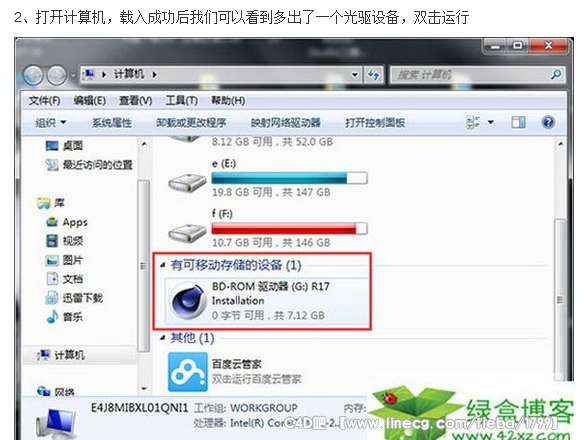The image size is (584, 440).
Task: Click the Back navigation arrow button
Action: [x=33, y=75]
